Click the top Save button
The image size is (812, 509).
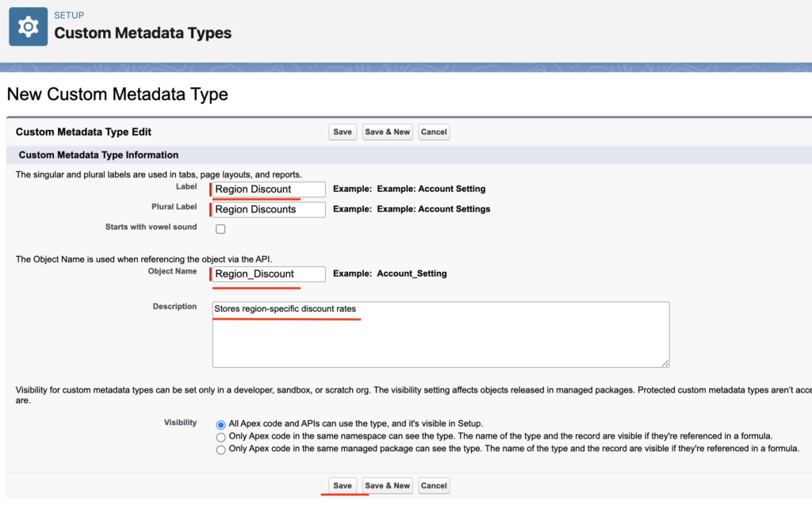(x=342, y=132)
